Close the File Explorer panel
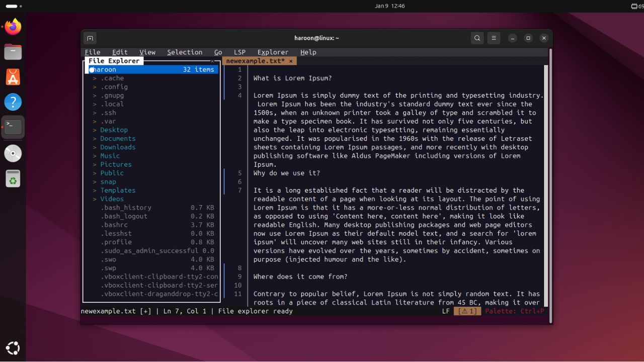The height and width of the screenshot is (362, 644). click(x=212, y=61)
